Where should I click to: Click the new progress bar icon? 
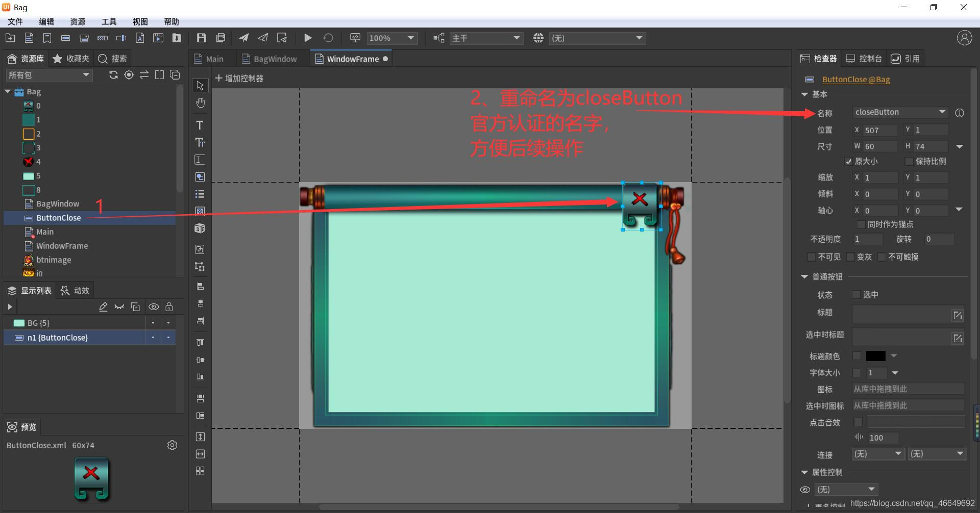tap(103, 38)
